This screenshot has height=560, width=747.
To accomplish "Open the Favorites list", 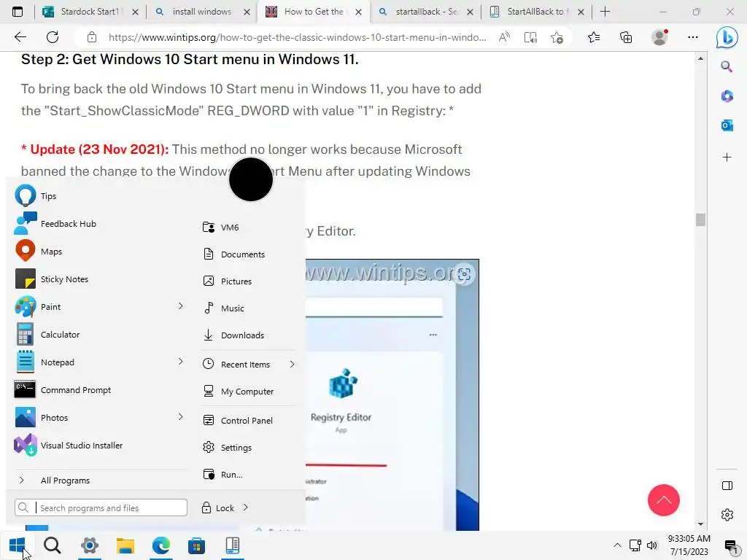I will pos(594,37).
